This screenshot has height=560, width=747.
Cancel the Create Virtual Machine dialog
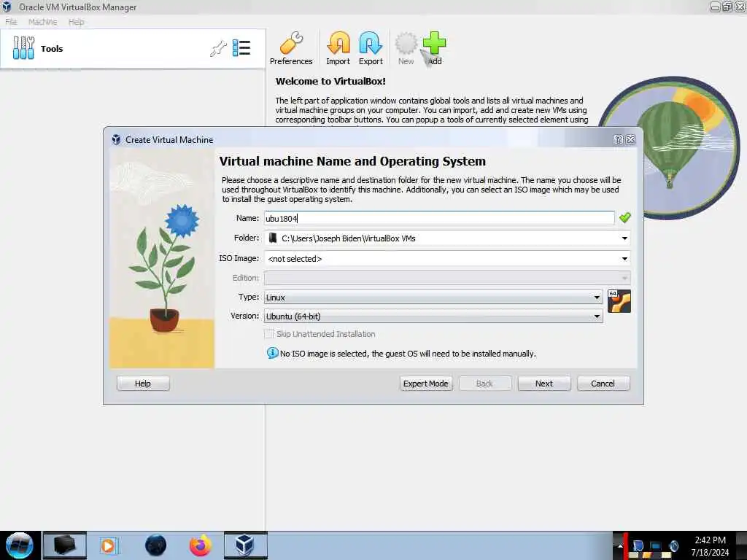pos(603,384)
